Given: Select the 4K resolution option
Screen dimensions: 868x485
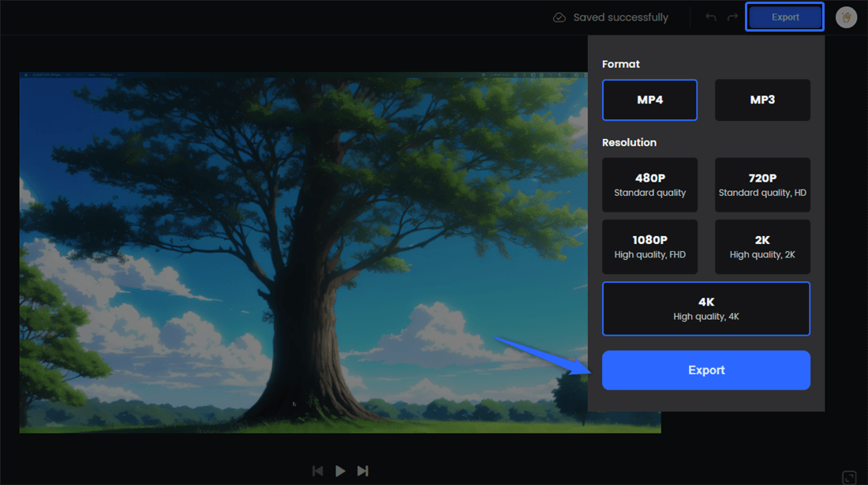Looking at the screenshot, I should (706, 309).
